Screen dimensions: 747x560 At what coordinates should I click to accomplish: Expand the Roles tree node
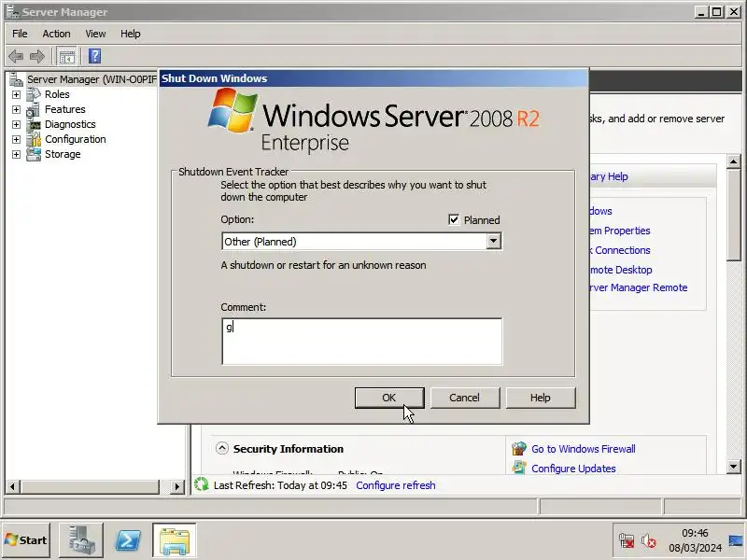[16, 94]
